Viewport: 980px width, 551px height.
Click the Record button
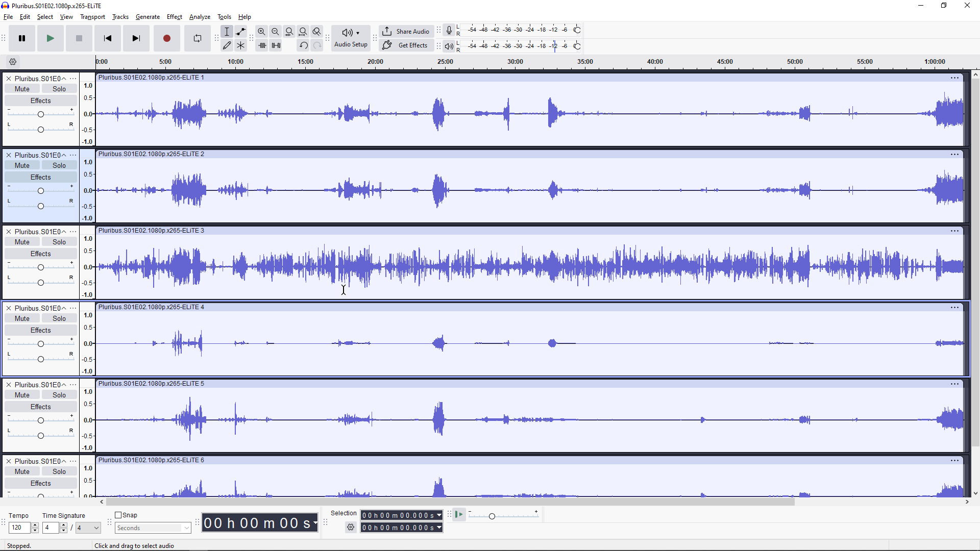coord(166,38)
